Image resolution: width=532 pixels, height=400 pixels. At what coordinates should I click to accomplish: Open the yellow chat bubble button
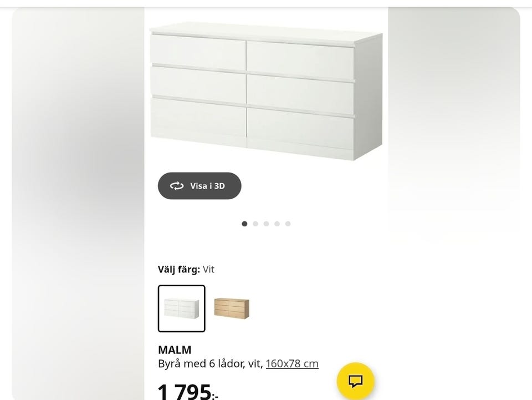[355, 381]
